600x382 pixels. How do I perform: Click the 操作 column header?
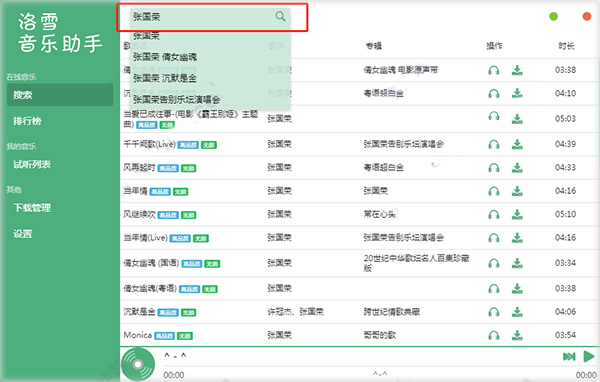(x=494, y=46)
